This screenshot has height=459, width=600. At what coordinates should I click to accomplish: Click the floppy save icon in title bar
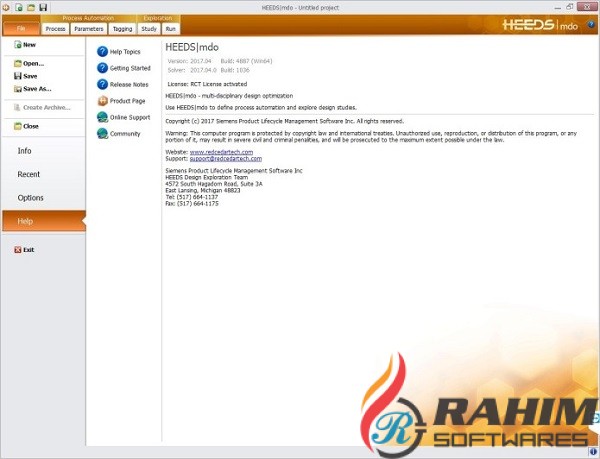(x=43, y=7)
